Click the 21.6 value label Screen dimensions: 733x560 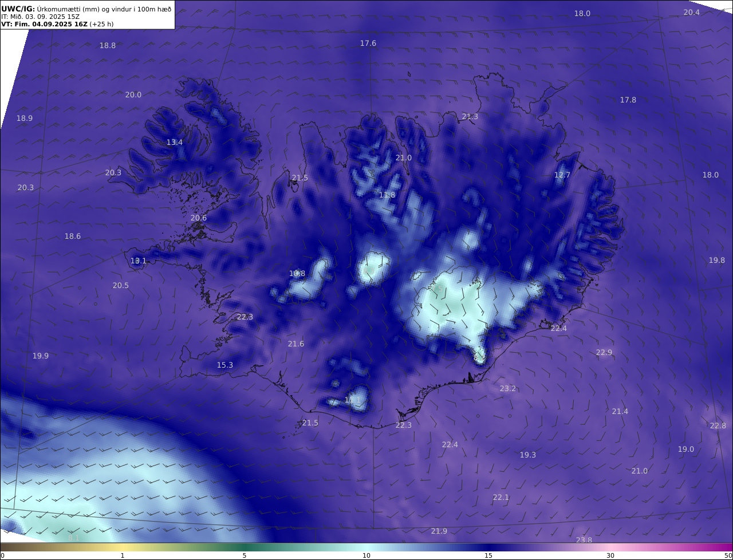[x=296, y=344]
